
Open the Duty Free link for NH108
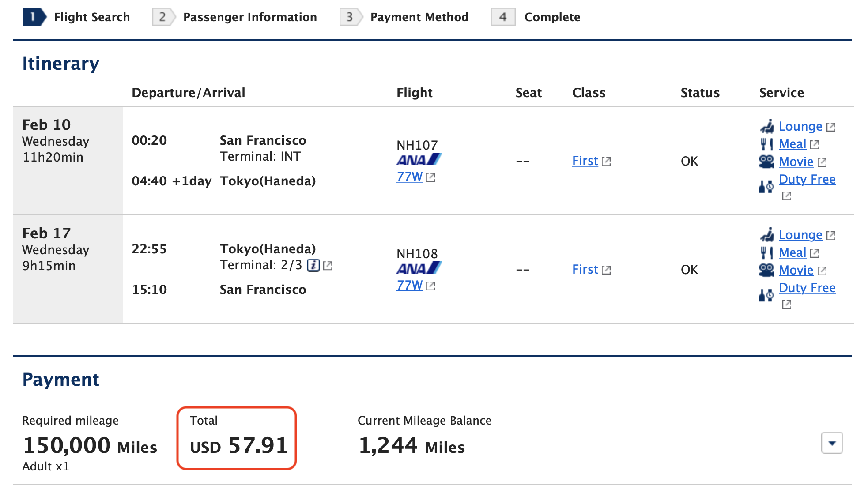(x=807, y=288)
